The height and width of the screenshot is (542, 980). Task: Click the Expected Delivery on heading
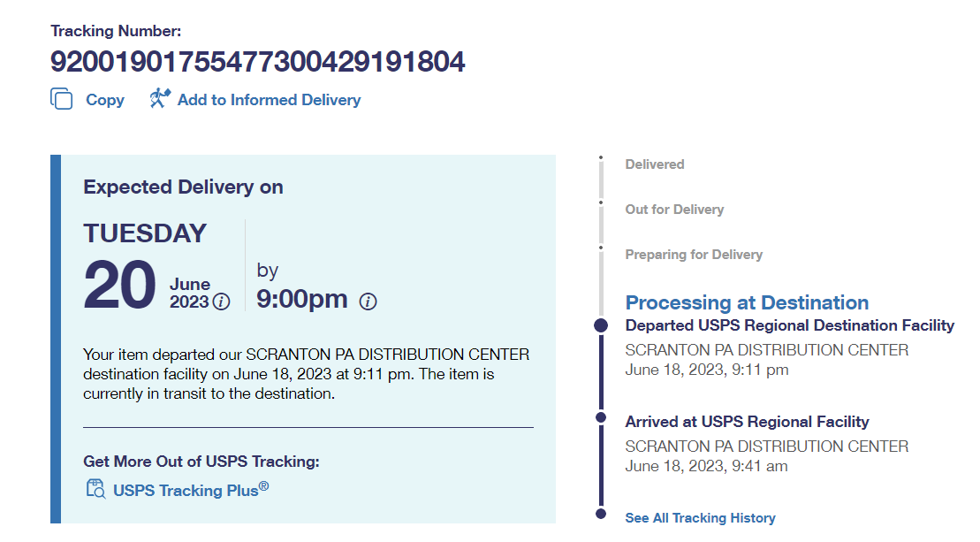[183, 187]
